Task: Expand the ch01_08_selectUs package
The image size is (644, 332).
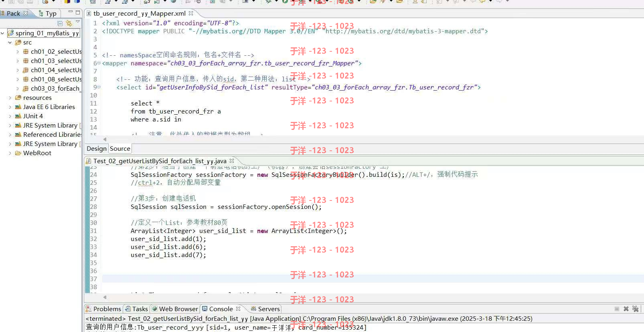Action: pyautogui.click(x=18, y=79)
